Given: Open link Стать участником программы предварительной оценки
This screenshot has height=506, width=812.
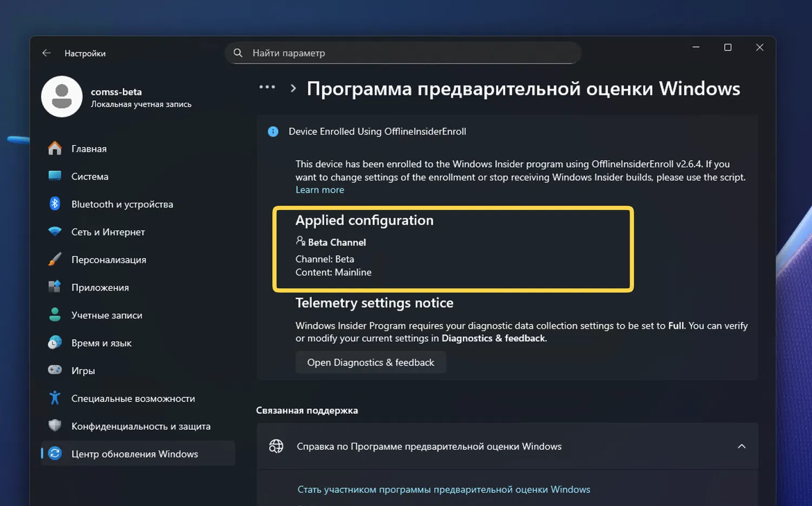Looking at the screenshot, I should point(444,489).
